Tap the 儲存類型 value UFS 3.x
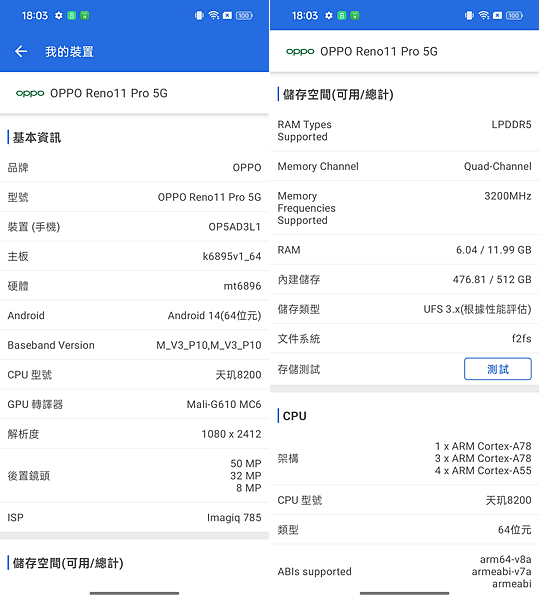Screen dimensions: 539x600 tap(477, 309)
